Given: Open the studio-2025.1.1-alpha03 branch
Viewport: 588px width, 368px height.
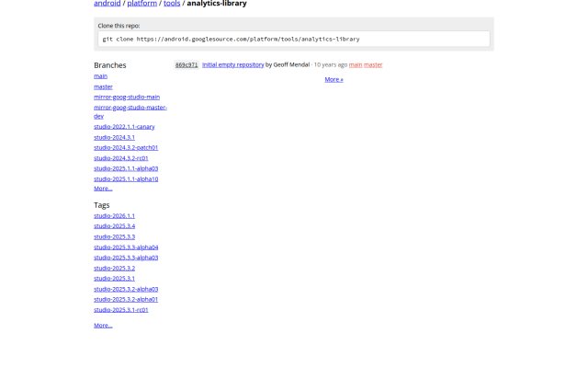Looking at the screenshot, I should pos(126,168).
